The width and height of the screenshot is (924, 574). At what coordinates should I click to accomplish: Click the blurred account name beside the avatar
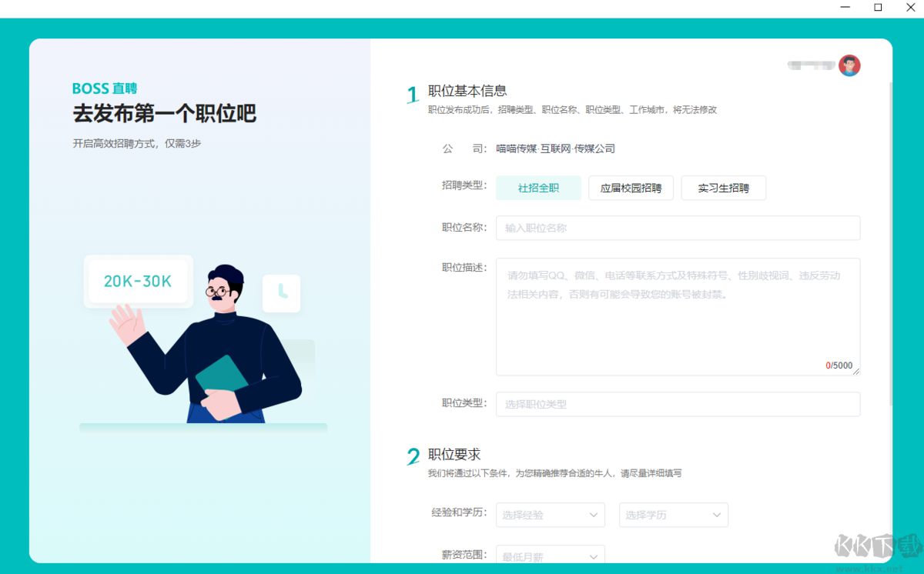(x=812, y=65)
